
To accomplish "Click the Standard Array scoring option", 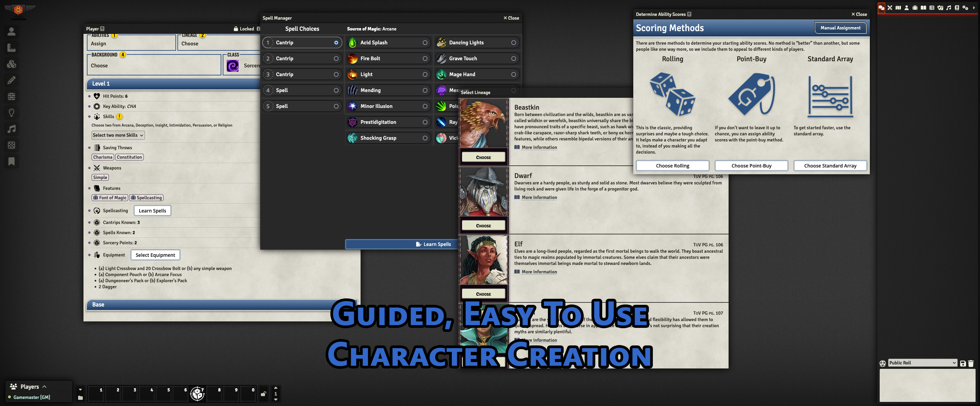I will (830, 165).
